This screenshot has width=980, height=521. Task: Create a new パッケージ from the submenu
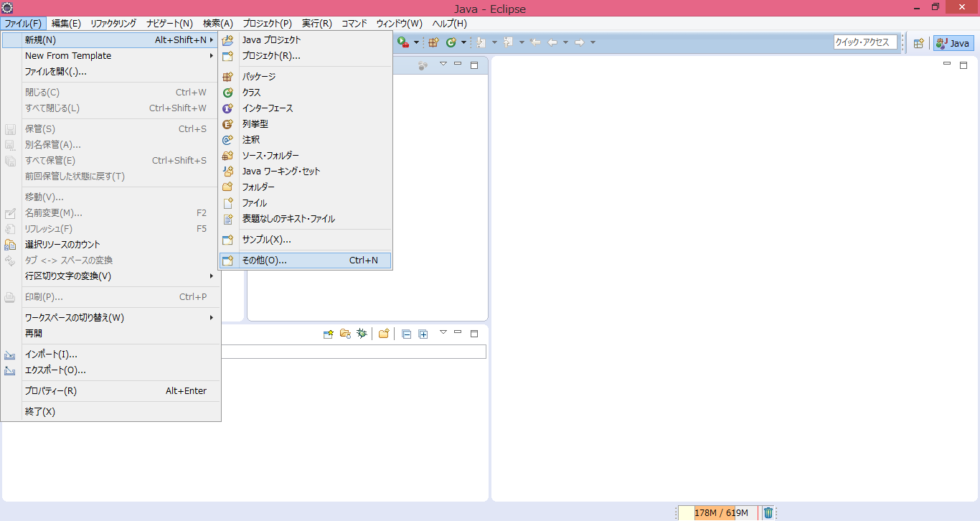[x=306, y=77]
